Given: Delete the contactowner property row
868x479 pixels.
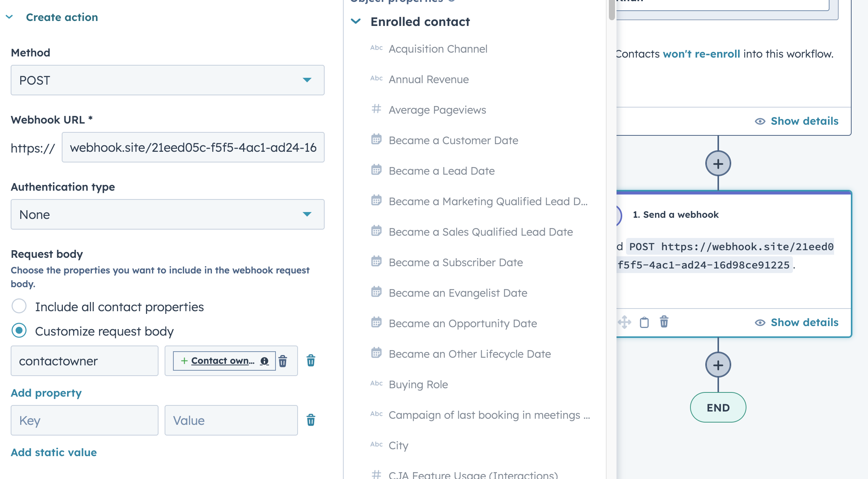Looking at the screenshot, I should click(311, 361).
